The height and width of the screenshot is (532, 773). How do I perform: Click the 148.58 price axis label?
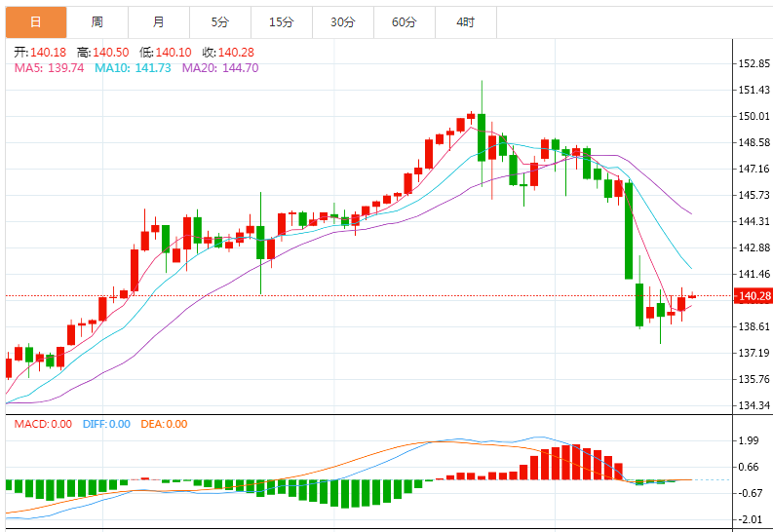[x=754, y=142]
